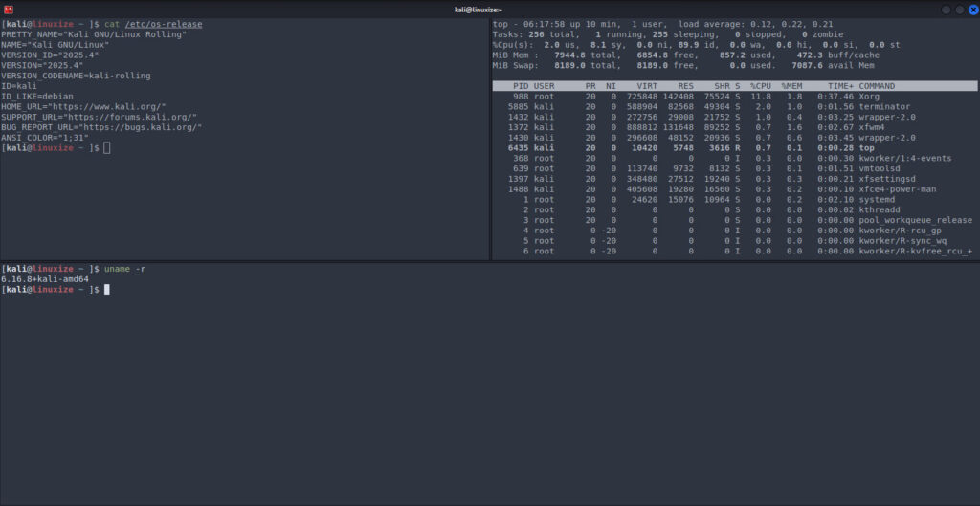Click the window title kali@linuxize:~
980x506 pixels.
point(479,10)
